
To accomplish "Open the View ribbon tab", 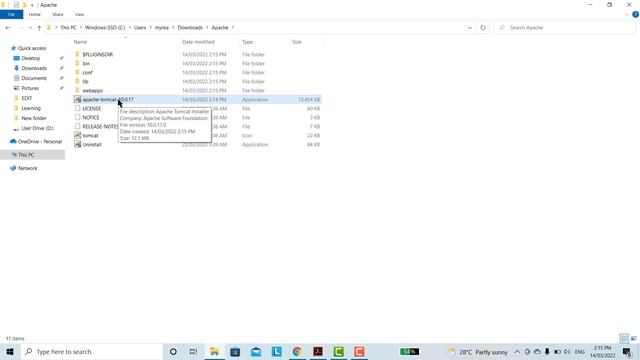I will click(x=79, y=14).
